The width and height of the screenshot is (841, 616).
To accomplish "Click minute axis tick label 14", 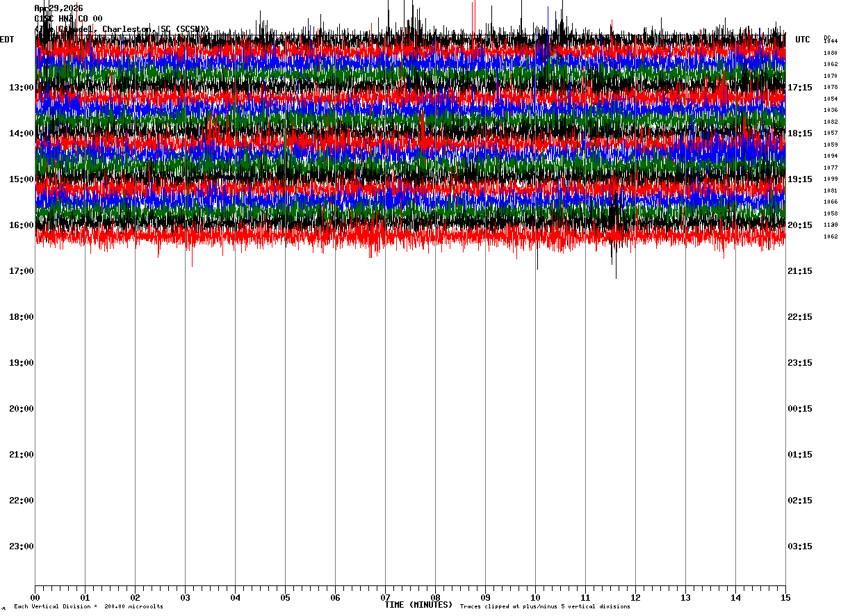I will pos(735,597).
